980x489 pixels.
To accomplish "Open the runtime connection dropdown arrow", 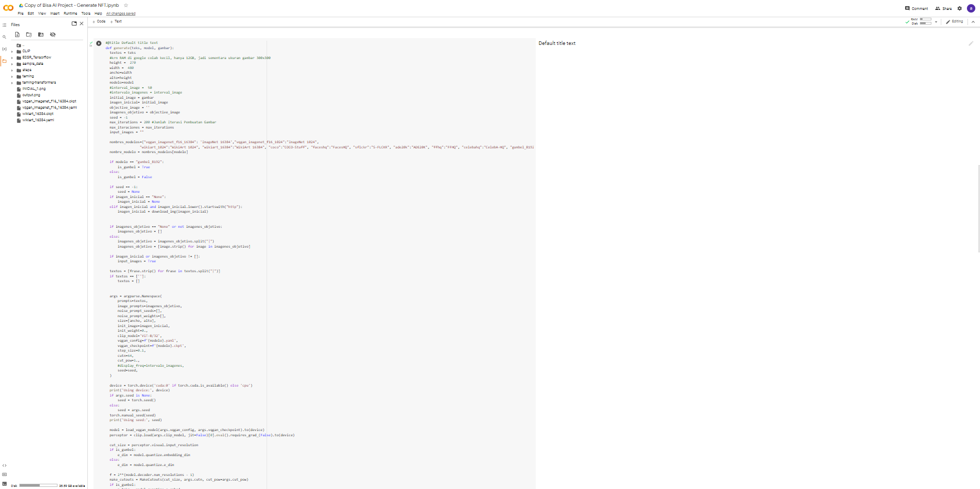I will point(936,22).
